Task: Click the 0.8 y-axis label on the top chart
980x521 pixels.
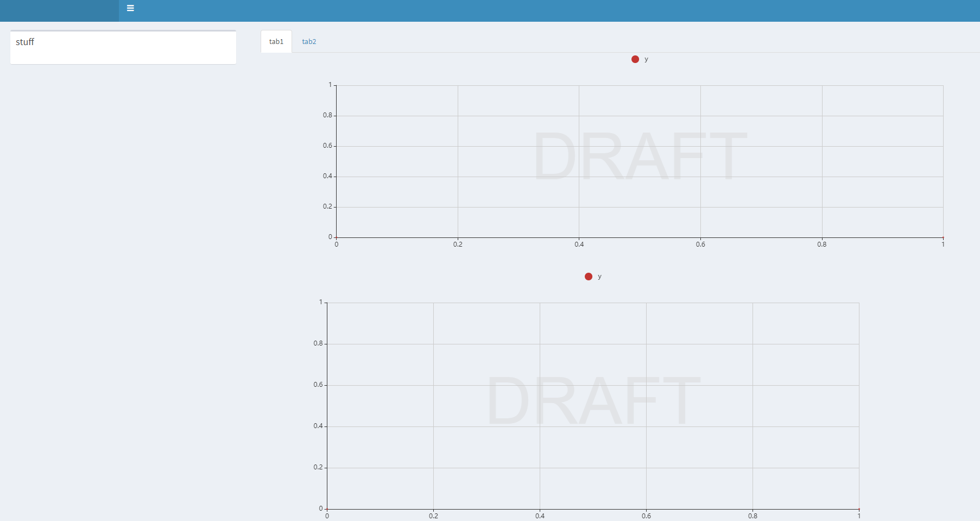Action: coord(327,115)
